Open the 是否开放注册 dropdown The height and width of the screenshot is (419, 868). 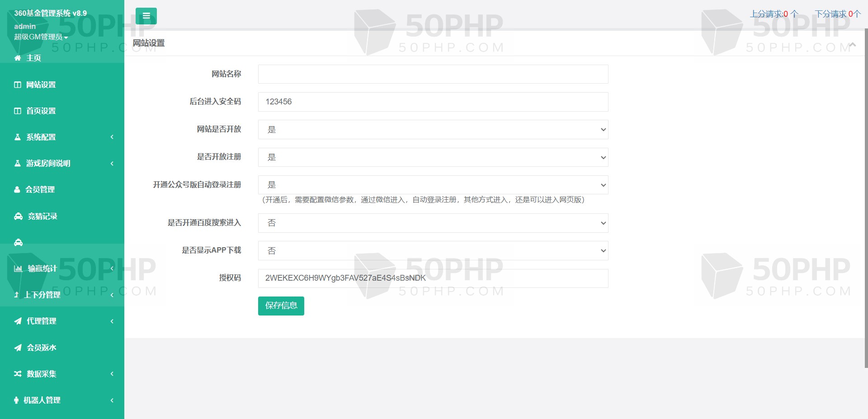[x=433, y=157]
